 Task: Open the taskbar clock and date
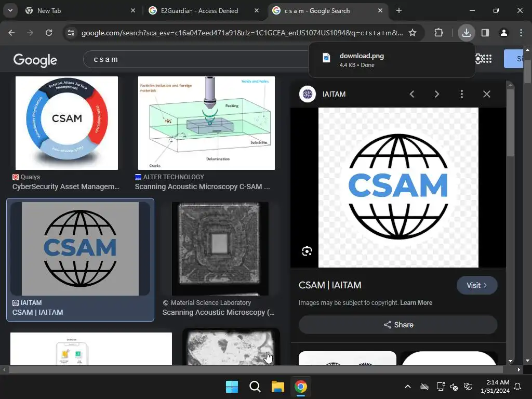click(495, 387)
